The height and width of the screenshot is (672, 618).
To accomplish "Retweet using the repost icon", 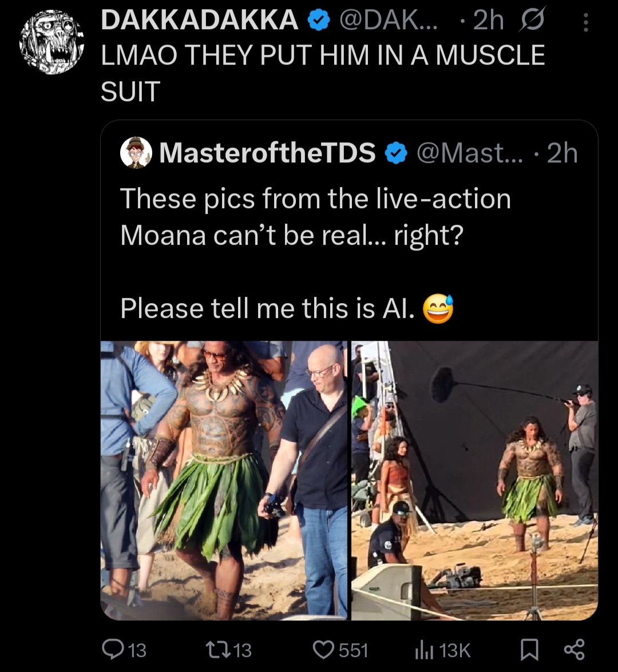I will [x=221, y=650].
